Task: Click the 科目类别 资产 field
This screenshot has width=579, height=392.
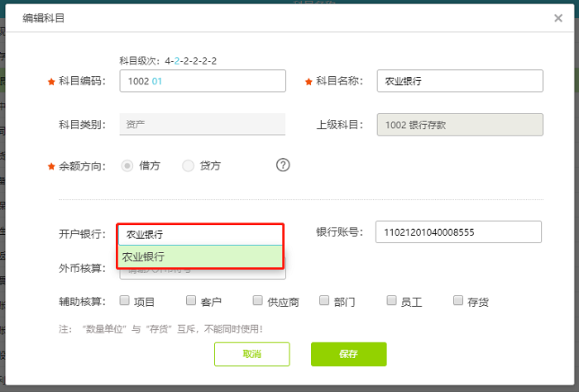Action: (x=203, y=124)
